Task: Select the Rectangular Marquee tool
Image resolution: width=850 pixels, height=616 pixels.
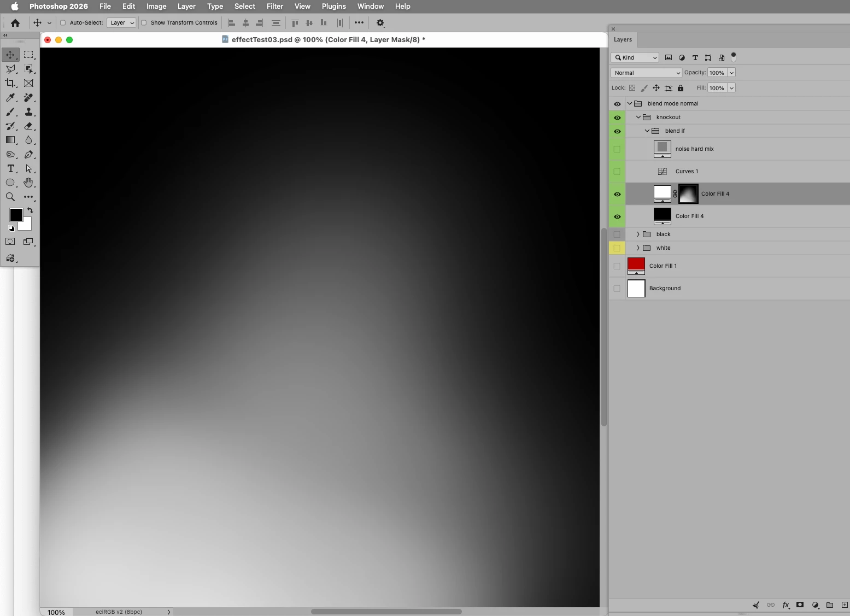Action: pyautogui.click(x=28, y=55)
